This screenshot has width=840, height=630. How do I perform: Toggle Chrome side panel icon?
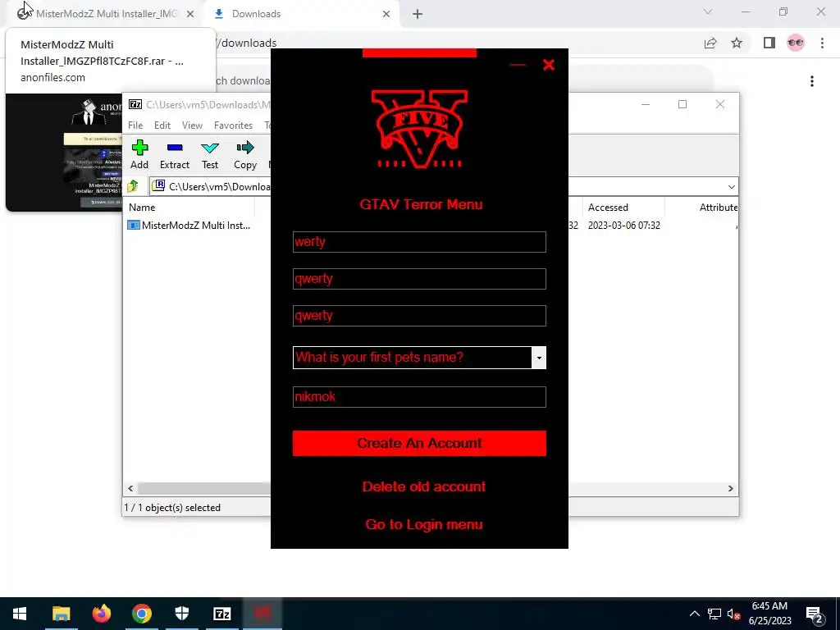(x=769, y=43)
